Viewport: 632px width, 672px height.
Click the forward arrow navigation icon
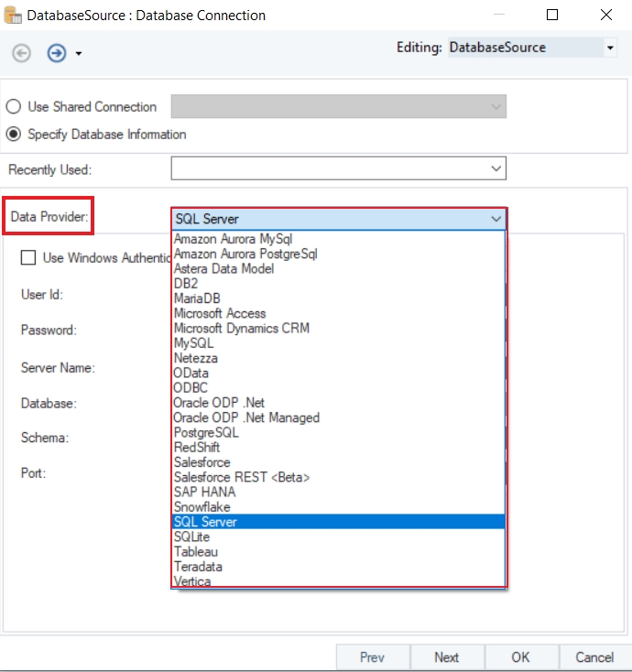[x=57, y=53]
